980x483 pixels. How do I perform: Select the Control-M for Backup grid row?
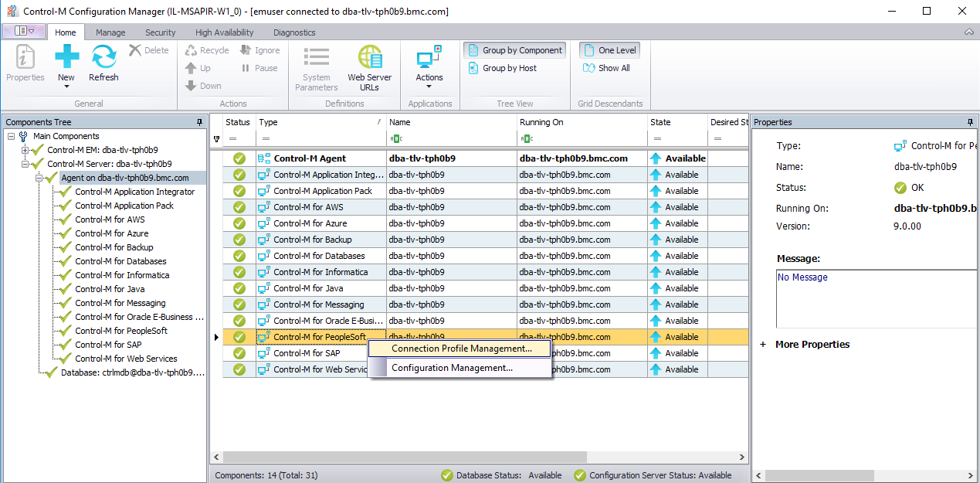(x=486, y=240)
